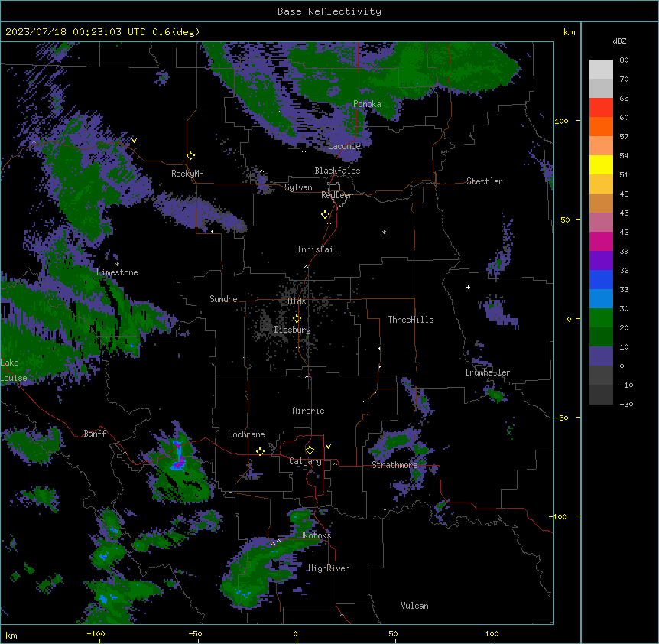Screen dimensions: 659x644
Task: Click the purple 10 dBZ legend swatch
Action: tap(601, 356)
